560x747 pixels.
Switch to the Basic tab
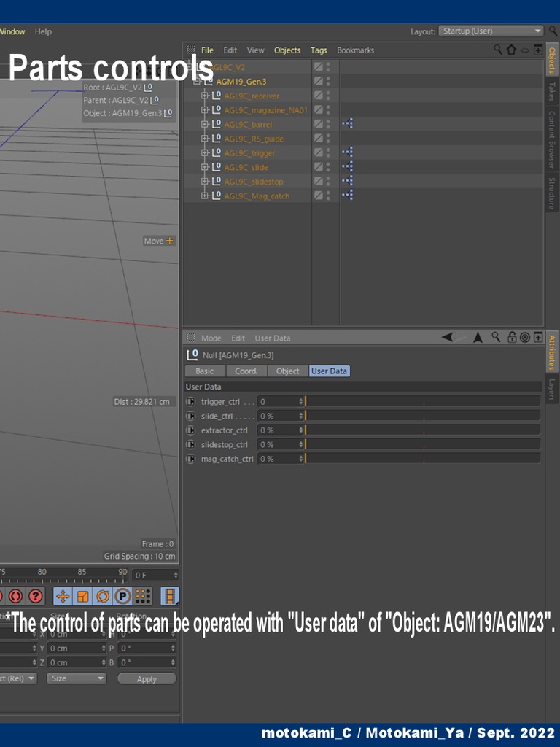(205, 371)
